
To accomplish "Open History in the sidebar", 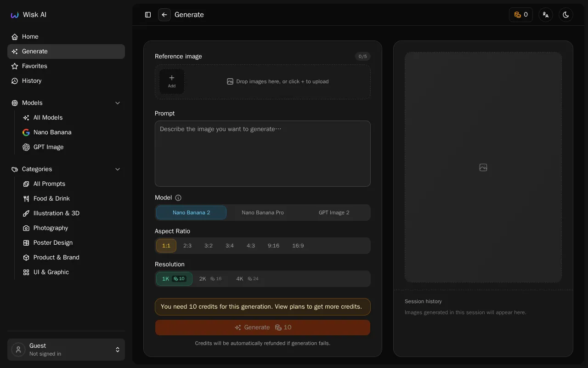I will (66, 81).
